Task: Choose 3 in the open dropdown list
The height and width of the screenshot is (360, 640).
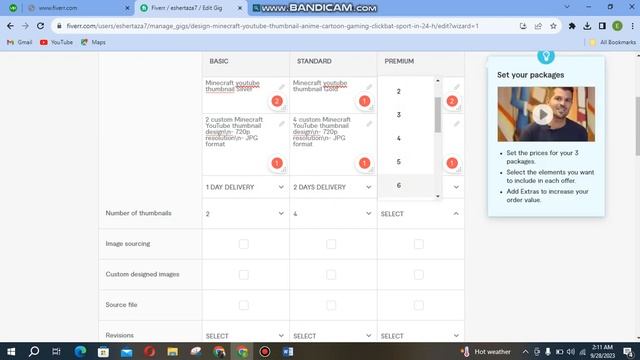Action: [x=406, y=115]
